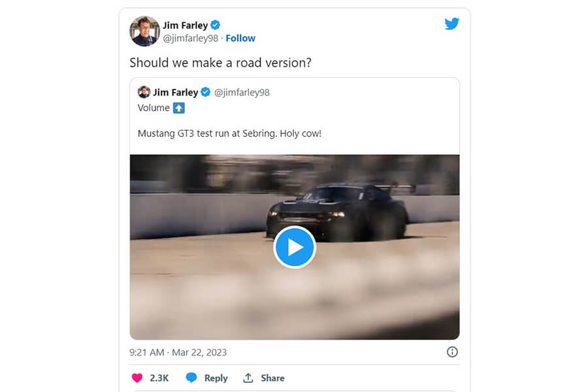Click the reply speech bubble icon
This screenshot has width=588, height=392.
pos(191,378)
